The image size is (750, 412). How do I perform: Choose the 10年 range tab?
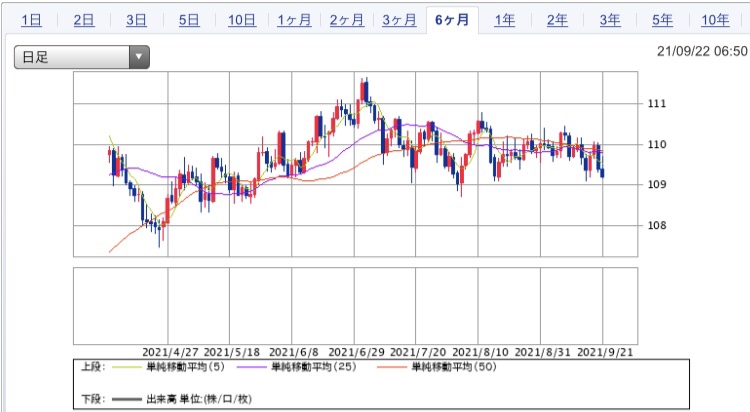coord(715,20)
